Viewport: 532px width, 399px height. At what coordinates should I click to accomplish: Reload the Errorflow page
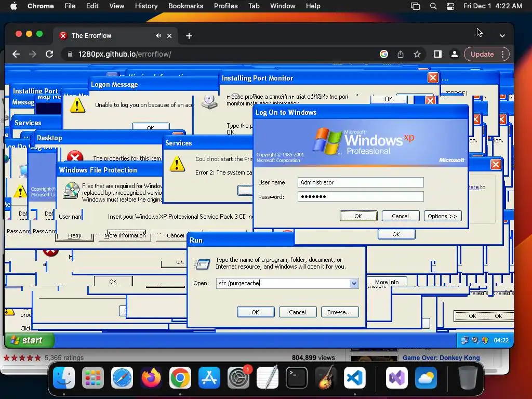click(49, 54)
